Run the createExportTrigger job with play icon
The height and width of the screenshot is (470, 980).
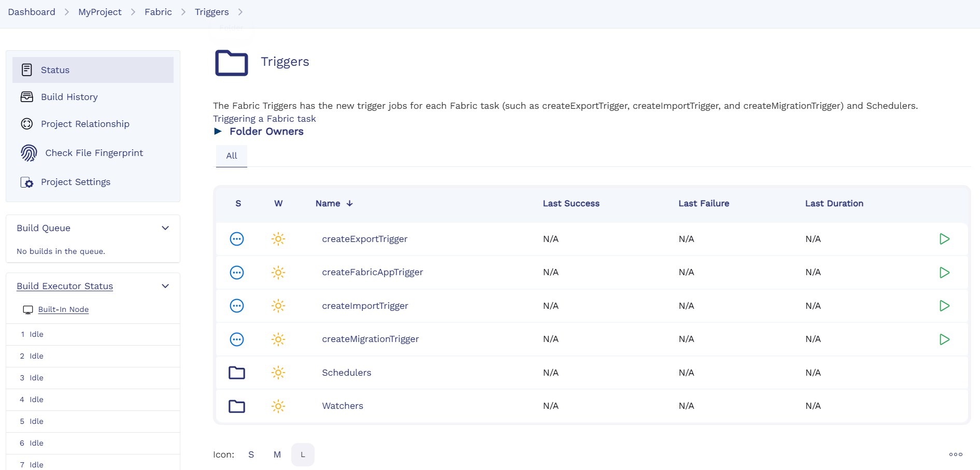[x=944, y=239]
